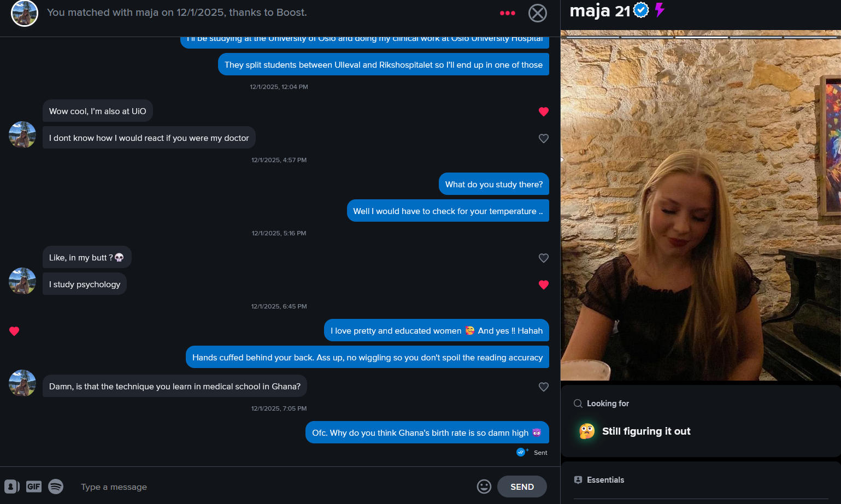Like the "Like, in my butt?" message

coord(544,258)
